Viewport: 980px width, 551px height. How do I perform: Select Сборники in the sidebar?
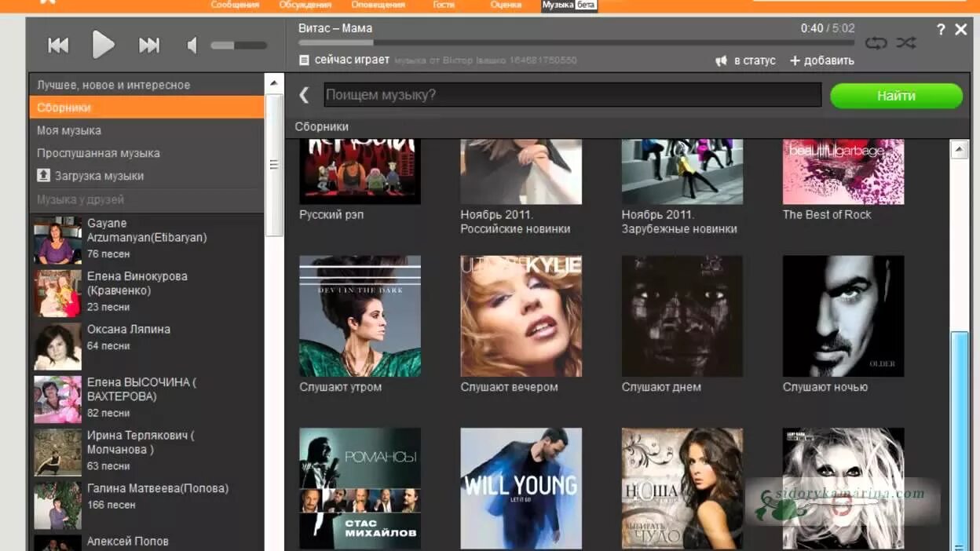click(147, 108)
